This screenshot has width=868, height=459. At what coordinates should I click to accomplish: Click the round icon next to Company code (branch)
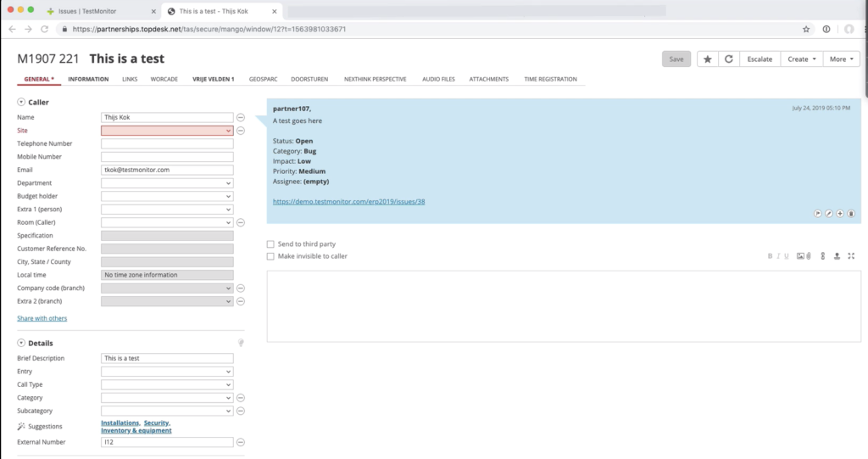click(x=240, y=288)
